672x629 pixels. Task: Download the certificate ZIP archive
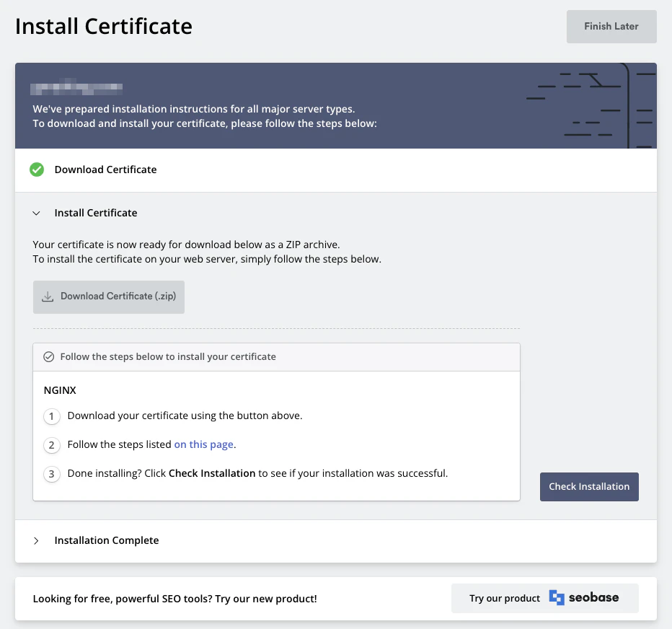coord(108,296)
